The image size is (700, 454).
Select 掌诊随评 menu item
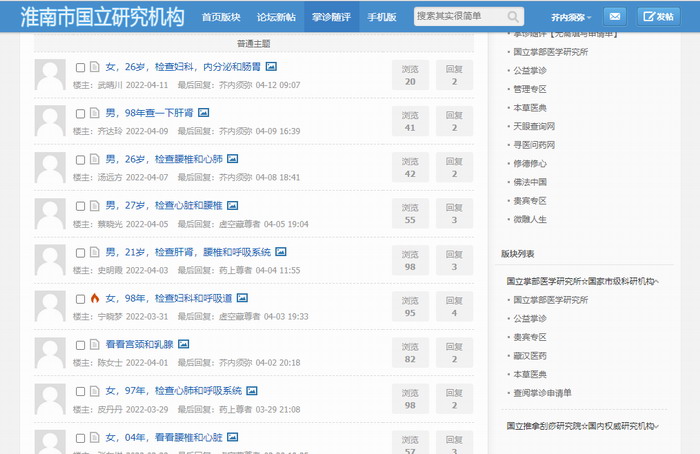click(331, 17)
